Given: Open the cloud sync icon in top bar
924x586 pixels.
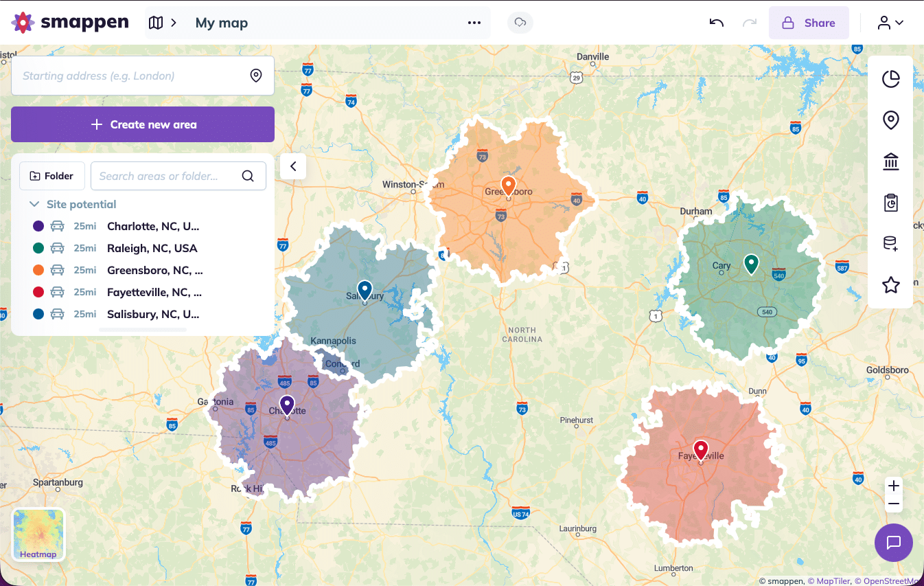Looking at the screenshot, I should pyautogui.click(x=520, y=22).
